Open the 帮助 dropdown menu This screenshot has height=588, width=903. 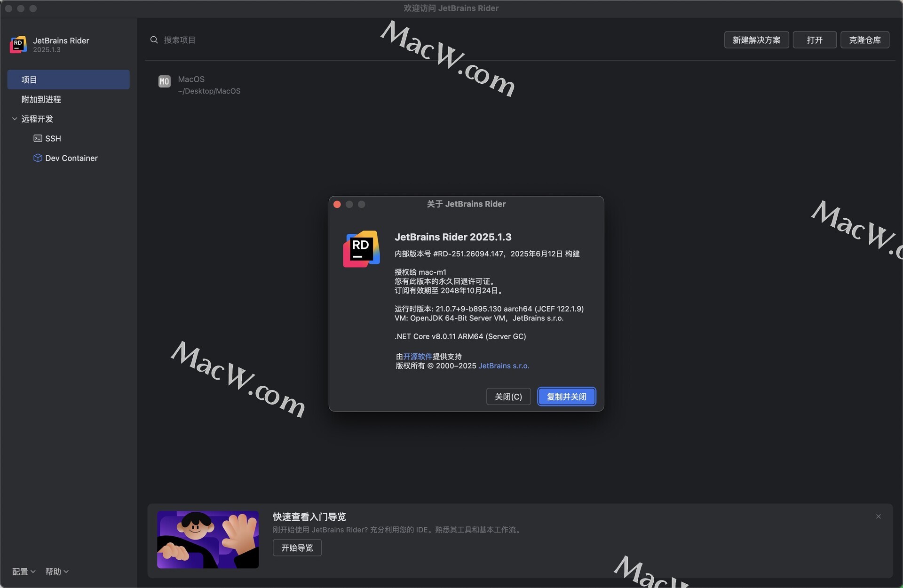(57, 572)
